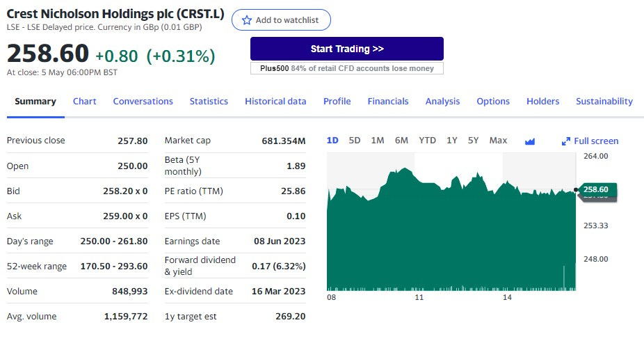This screenshot has width=644, height=341.
Task: Click the EPS (TTM) value 0.10
Action: coord(296,216)
